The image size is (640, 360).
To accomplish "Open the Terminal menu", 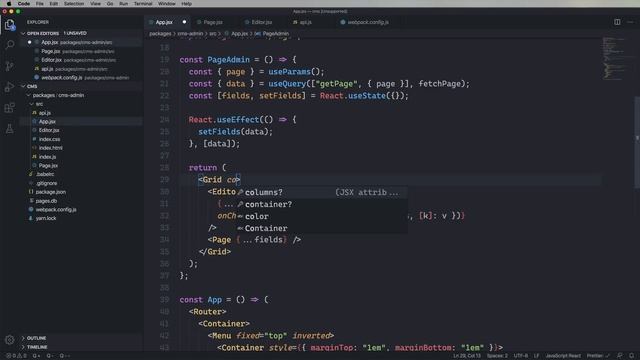I will coord(143,4).
